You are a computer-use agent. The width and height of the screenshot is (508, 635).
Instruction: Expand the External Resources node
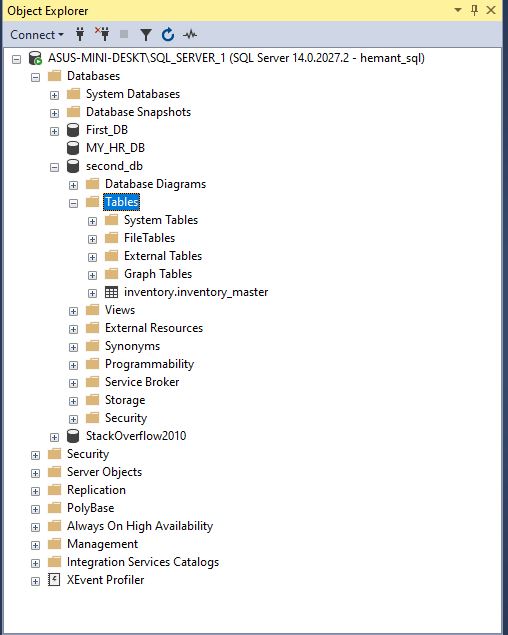coord(73,330)
